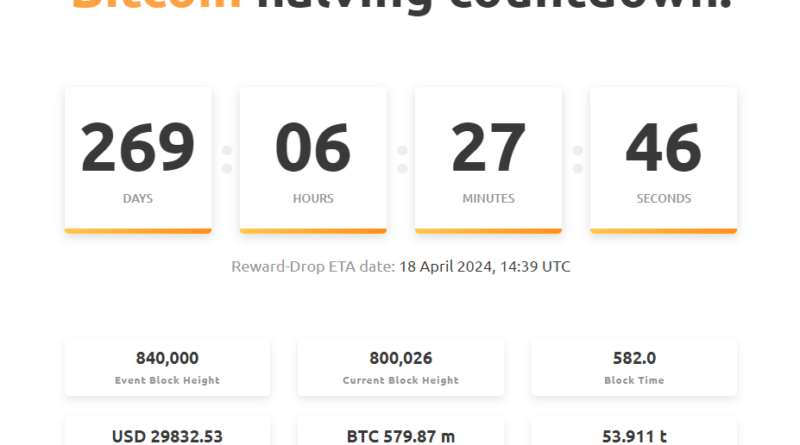Select the 27 minutes countdown number
The width and height of the screenshot is (800, 445).
click(488, 147)
